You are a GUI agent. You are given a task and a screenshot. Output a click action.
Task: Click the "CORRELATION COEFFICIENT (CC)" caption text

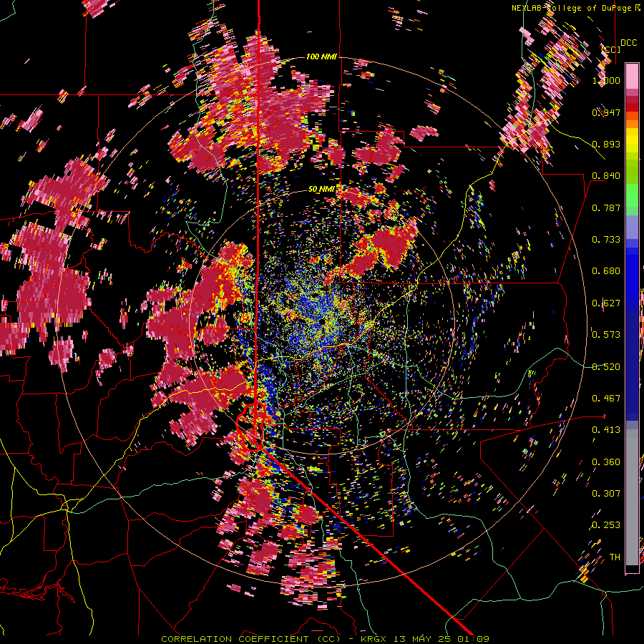tap(250, 639)
